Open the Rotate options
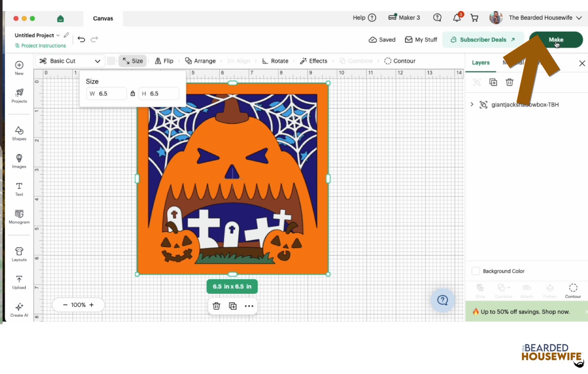The image size is (588, 374). coord(275,61)
